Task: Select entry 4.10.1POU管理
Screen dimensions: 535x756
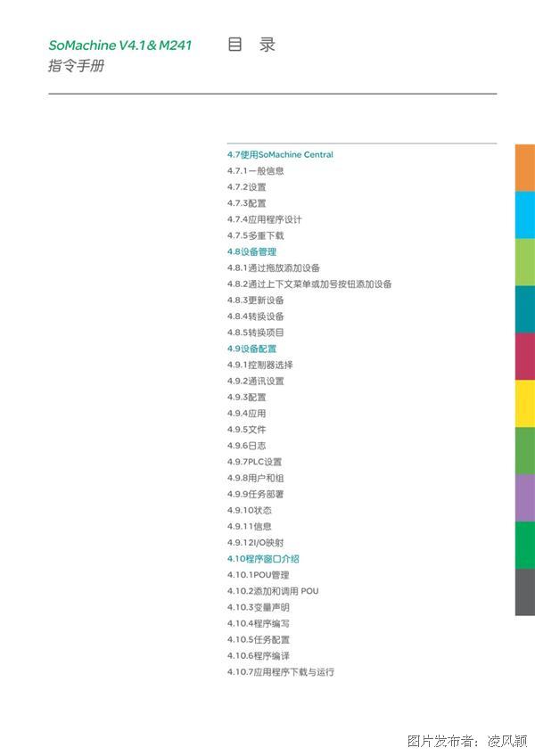Action: coord(258,575)
